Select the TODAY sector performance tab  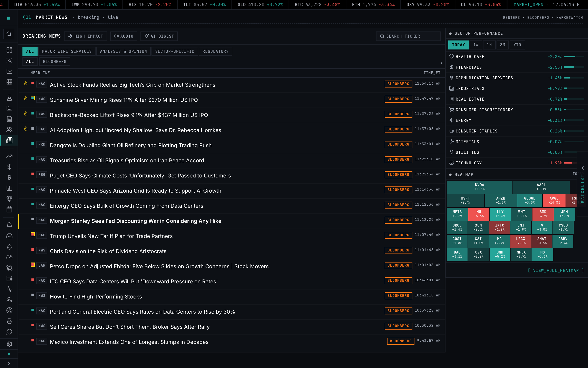click(459, 45)
